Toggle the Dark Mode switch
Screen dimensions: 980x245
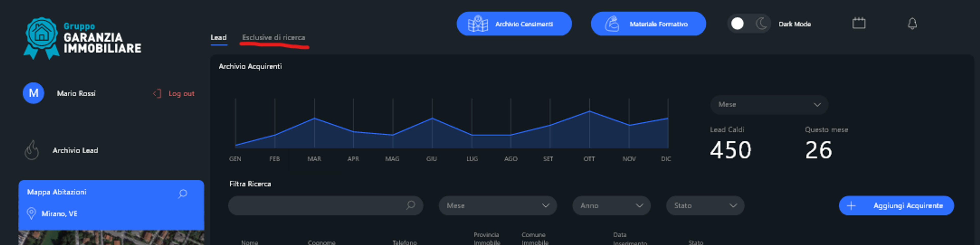(749, 23)
